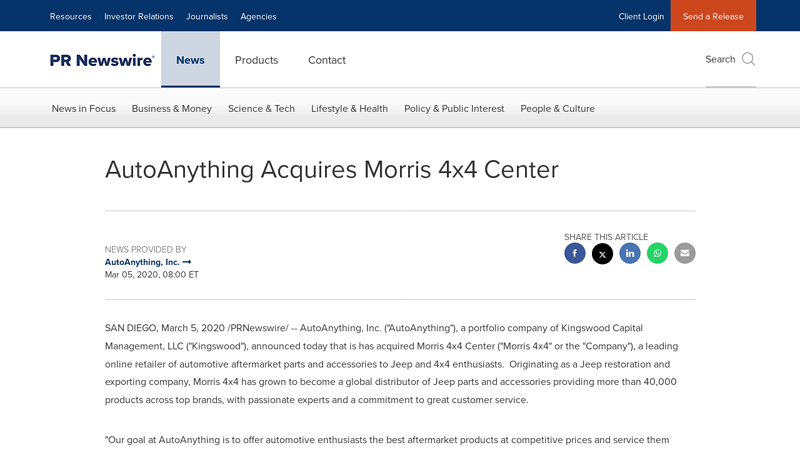Open People & Culture category

pyautogui.click(x=558, y=109)
